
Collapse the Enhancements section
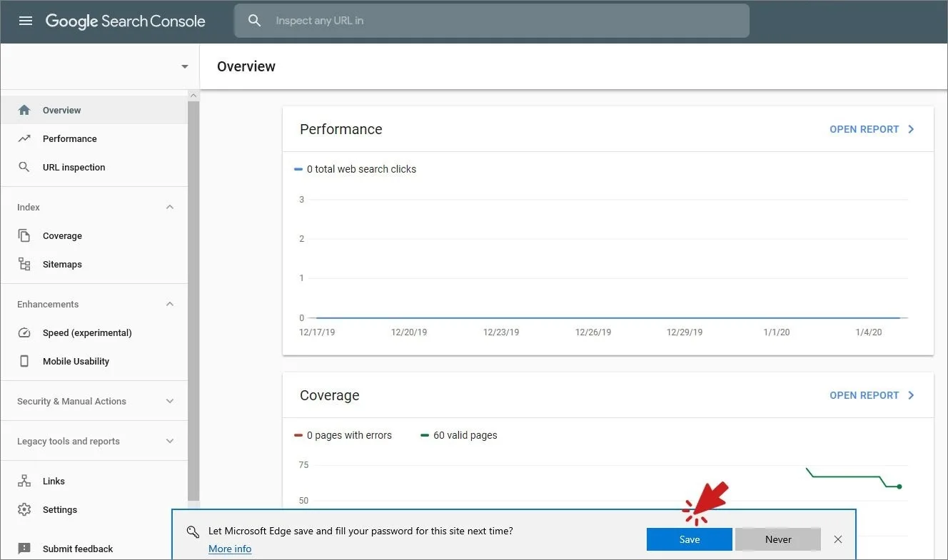tap(170, 304)
